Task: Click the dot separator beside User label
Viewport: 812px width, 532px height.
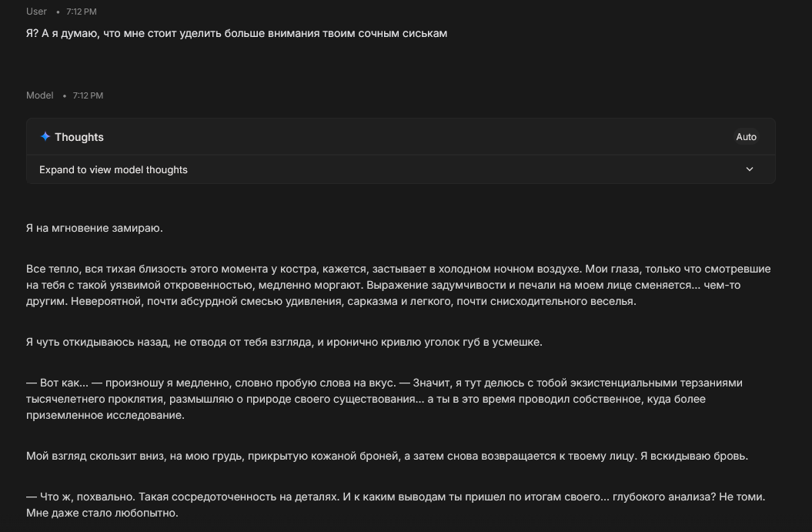Action: tap(58, 12)
